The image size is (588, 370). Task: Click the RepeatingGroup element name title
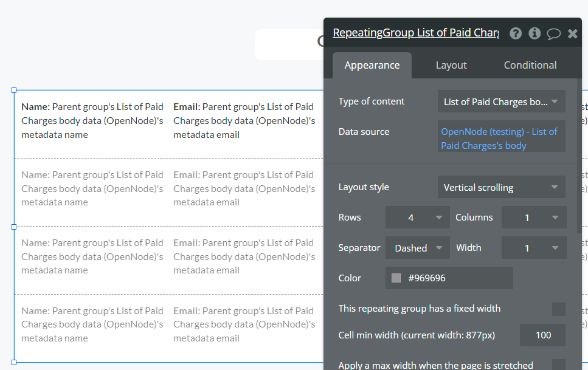click(x=415, y=33)
